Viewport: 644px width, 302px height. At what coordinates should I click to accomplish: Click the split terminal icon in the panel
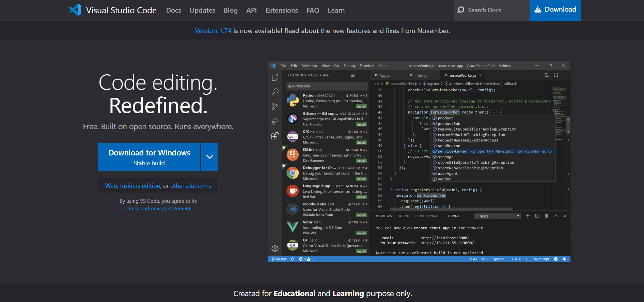click(x=537, y=216)
